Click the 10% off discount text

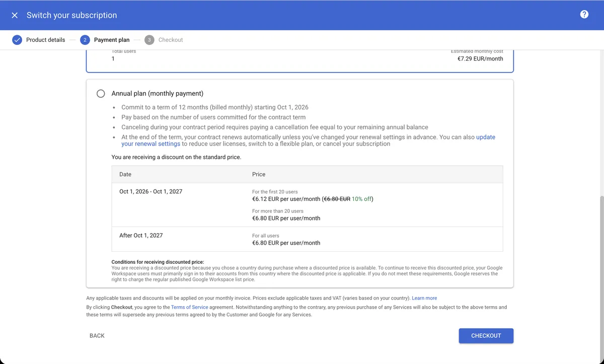(x=361, y=199)
